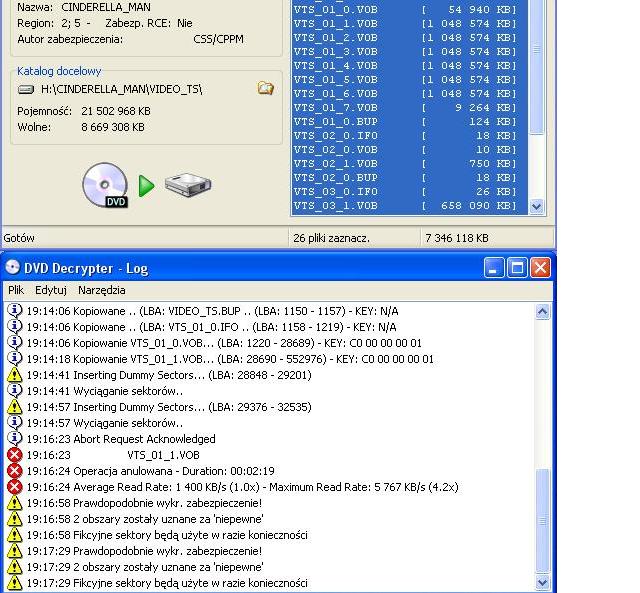This screenshot has height=593, width=640.
Task: Select VTS_01_6.VOB in the file list
Action: coord(409,93)
